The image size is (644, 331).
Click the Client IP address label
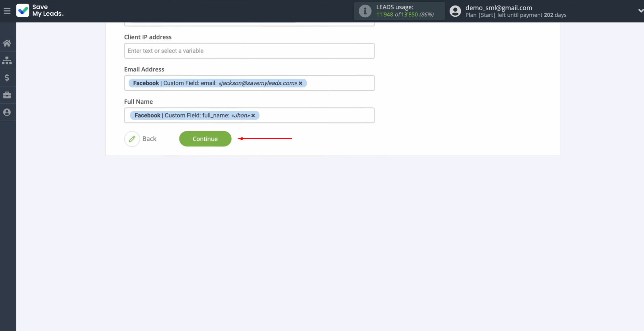[148, 37]
